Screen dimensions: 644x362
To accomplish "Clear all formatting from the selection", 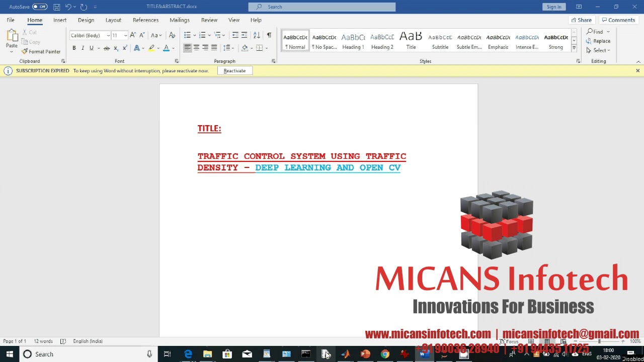I will click(172, 35).
